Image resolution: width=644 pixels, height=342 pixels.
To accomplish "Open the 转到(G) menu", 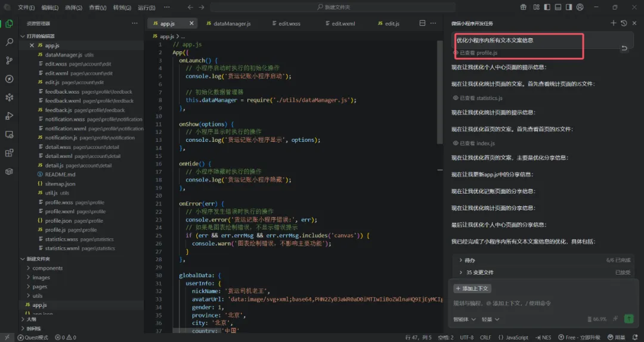I will [x=122, y=7].
